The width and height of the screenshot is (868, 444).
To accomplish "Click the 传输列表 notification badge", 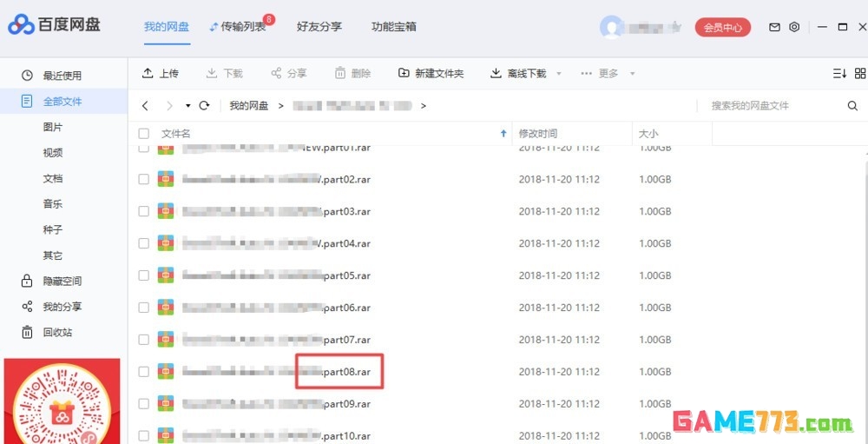I will tap(269, 20).
